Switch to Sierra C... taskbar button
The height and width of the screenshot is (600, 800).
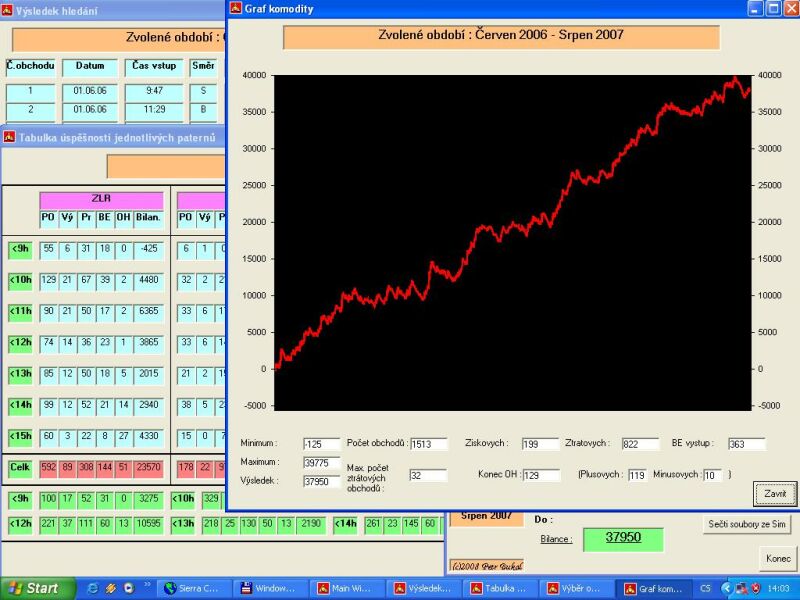pyautogui.click(x=194, y=588)
